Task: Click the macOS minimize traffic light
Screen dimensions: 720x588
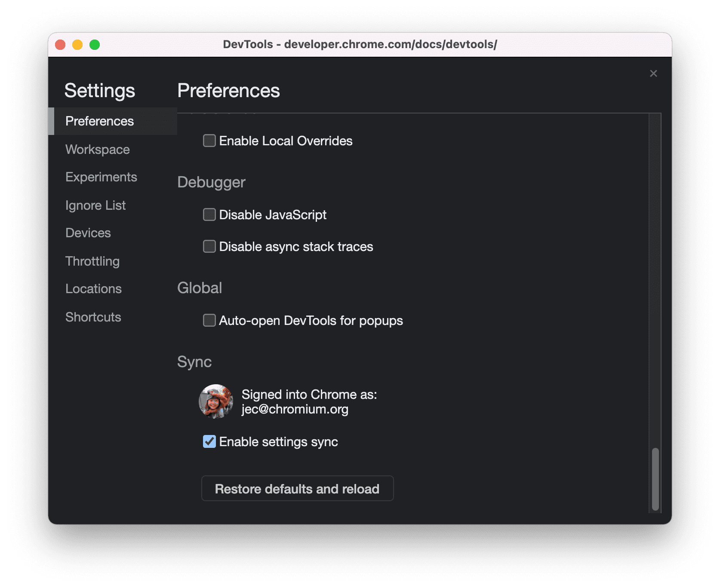Action: 77,44
